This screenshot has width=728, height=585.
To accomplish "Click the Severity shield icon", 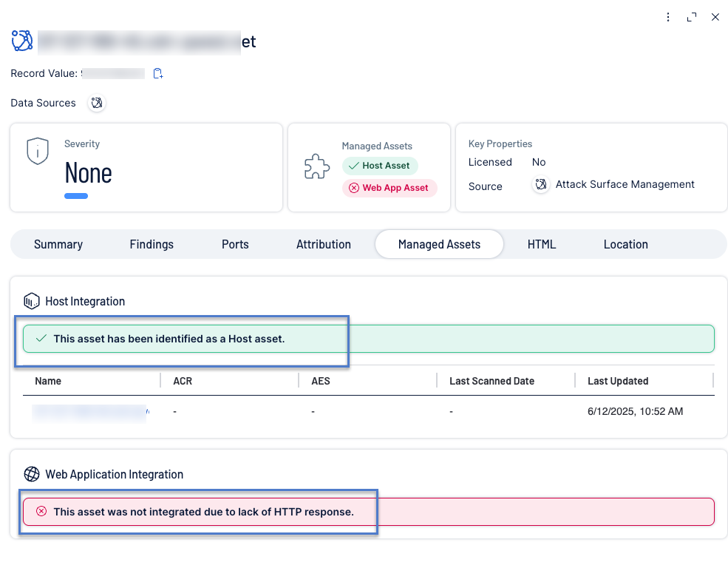I will [x=38, y=151].
